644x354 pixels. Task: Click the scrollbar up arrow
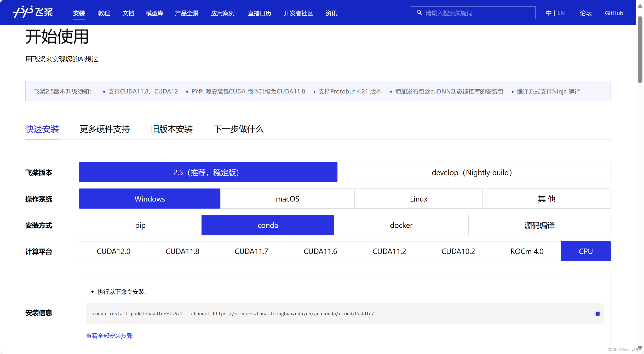coord(640,6)
